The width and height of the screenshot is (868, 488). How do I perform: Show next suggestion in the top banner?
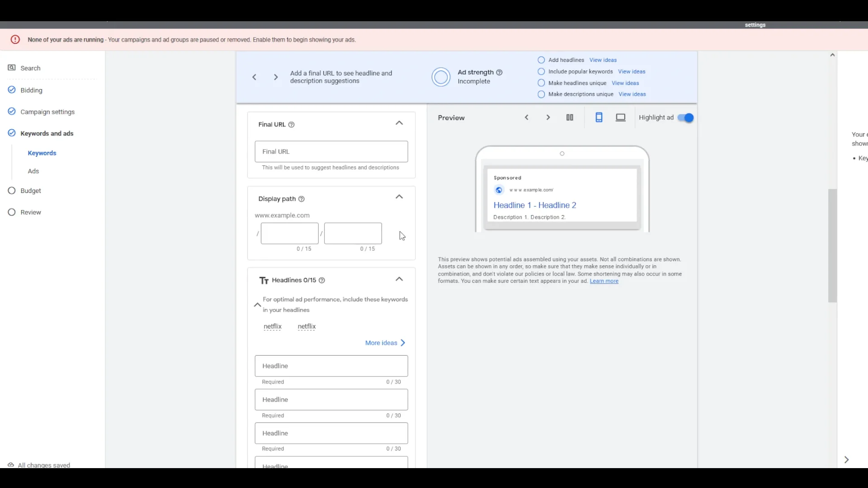point(276,77)
